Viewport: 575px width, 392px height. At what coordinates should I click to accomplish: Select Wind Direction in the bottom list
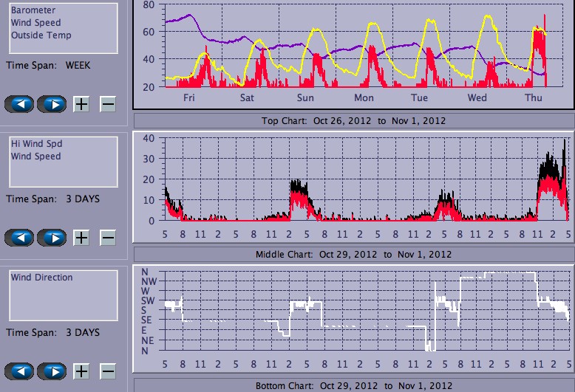point(41,278)
